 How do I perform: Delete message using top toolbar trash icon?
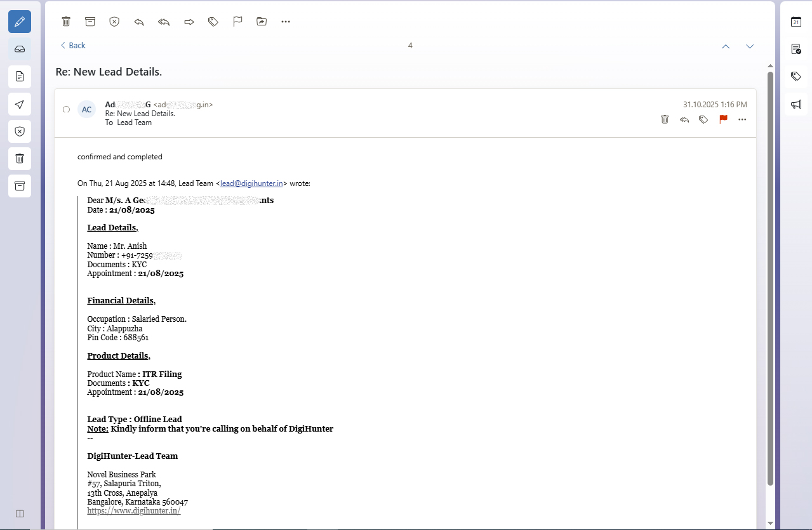click(x=66, y=22)
